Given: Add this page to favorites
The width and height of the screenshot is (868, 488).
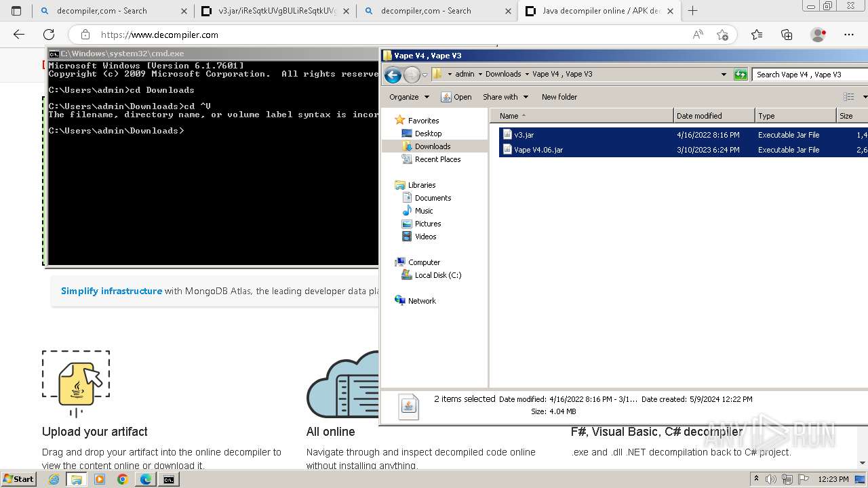Looking at the screenshot, I should point(722,35).
